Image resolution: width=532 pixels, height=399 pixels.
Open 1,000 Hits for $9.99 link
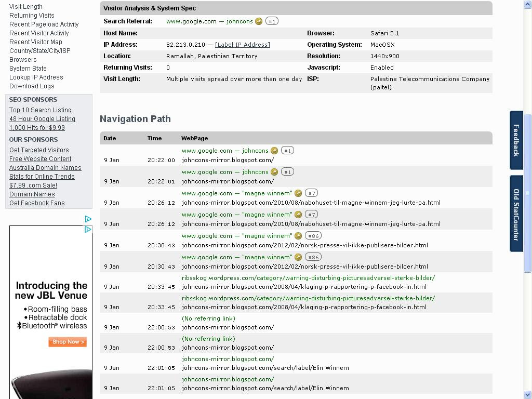pyautogui.click(x=37, y=128)
